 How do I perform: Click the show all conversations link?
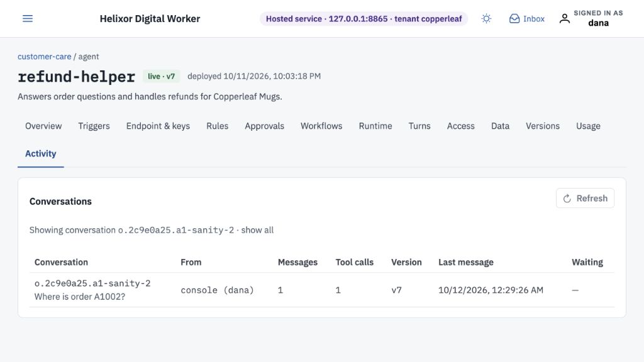pos(257,230)
